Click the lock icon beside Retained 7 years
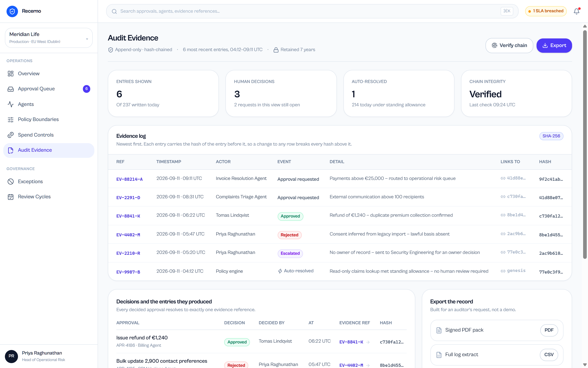Viewport: 588px width, 368px height. (276, 50)
